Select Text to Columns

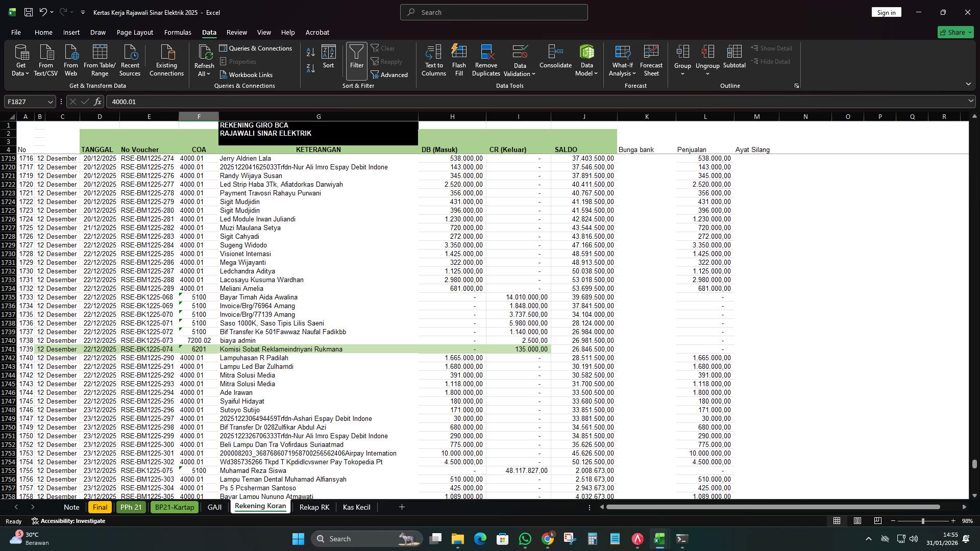[x=433, y=59]
